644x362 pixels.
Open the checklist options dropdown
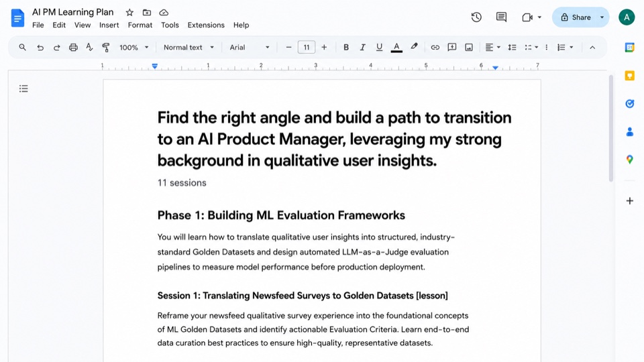[531, 47]
